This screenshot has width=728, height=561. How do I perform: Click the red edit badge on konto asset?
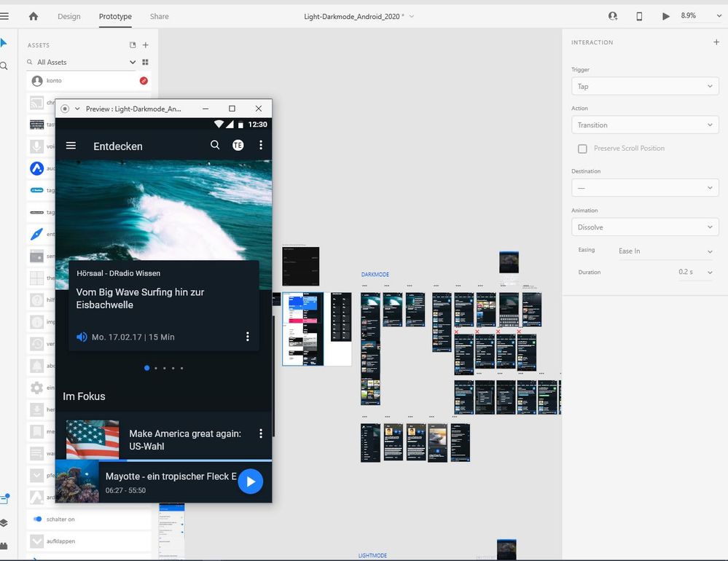coord(144,81)
